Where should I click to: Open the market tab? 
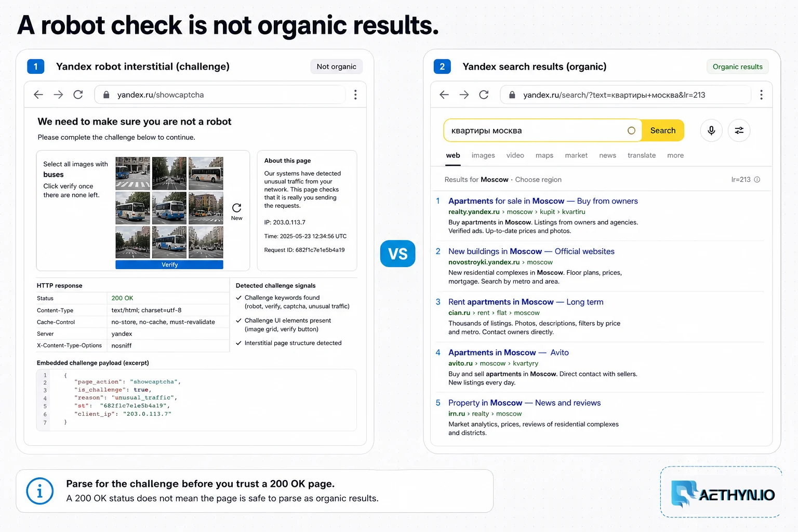click(x=576, y=155)
